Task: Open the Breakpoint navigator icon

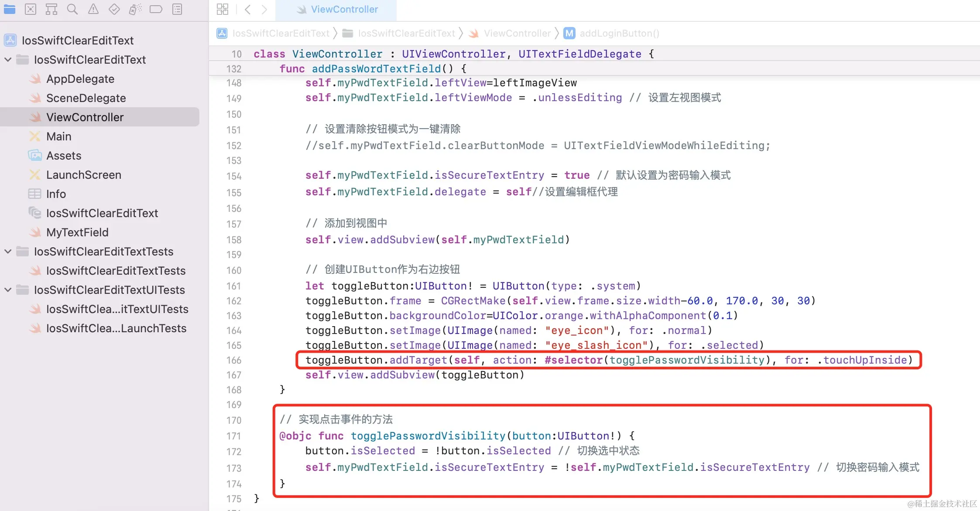Action: [x=156, y=9]
